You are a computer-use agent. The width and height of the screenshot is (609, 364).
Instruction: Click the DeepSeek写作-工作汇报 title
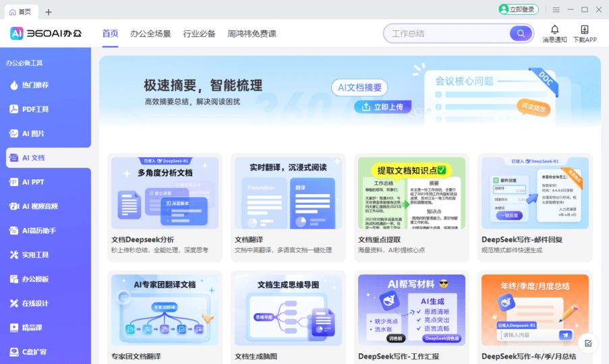399,356
